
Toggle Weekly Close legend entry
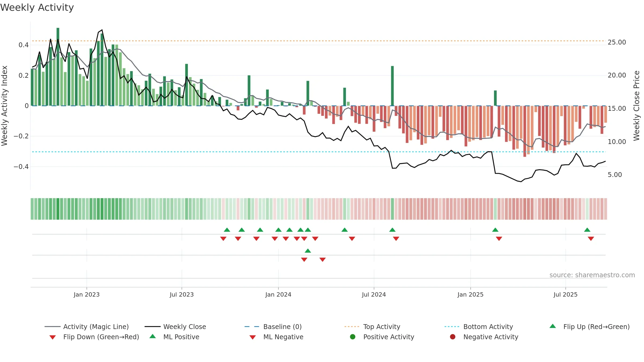[x=175, y=327]
